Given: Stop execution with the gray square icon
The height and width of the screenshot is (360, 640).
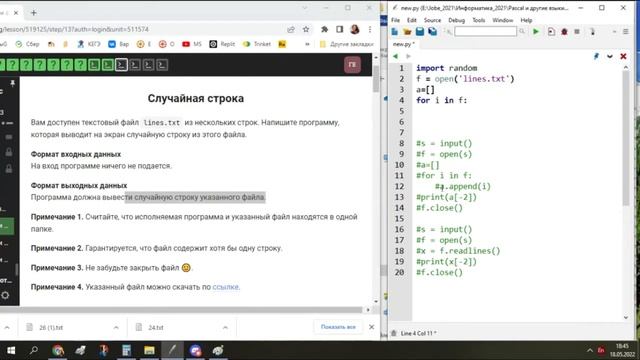Looking at the screenshot, I should 577,31.
